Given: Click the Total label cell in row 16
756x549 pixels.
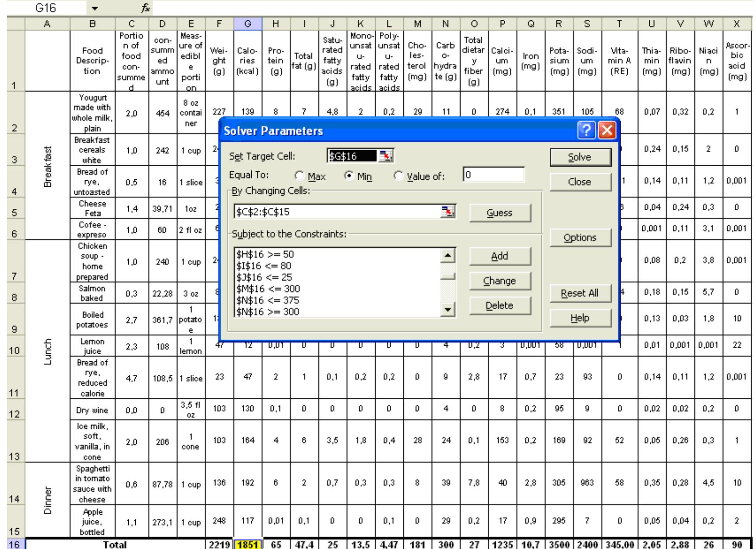Looking at the screenshot, I should (115, 543).
